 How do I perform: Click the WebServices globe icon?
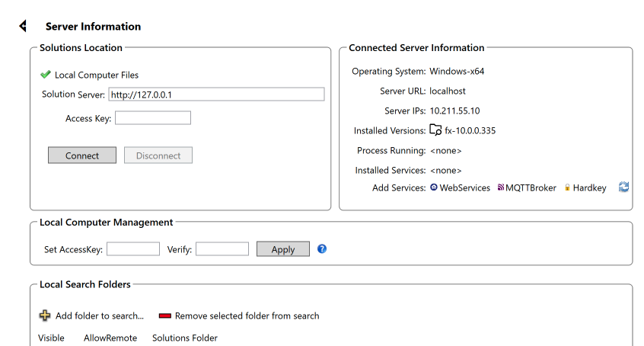coord(434,187)
